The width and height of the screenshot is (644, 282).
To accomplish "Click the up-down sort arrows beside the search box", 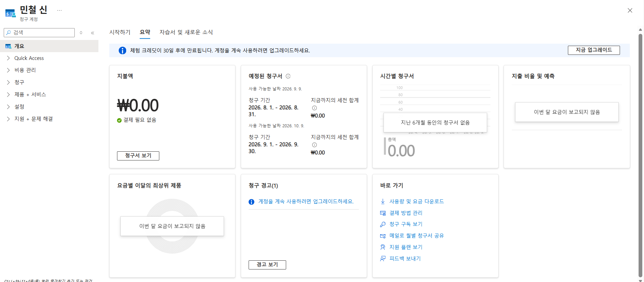I will tap(81, 33).
